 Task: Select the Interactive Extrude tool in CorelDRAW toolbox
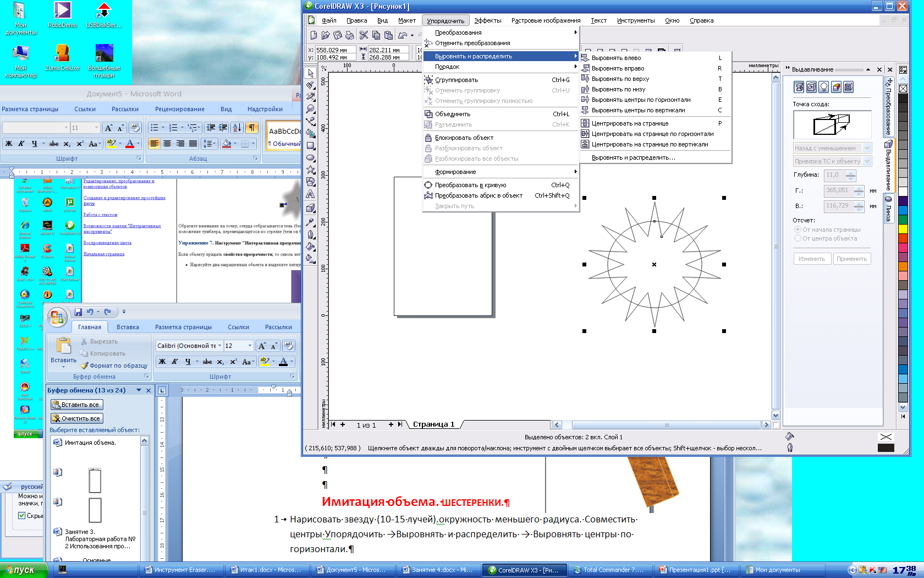[x=311, y=208]
